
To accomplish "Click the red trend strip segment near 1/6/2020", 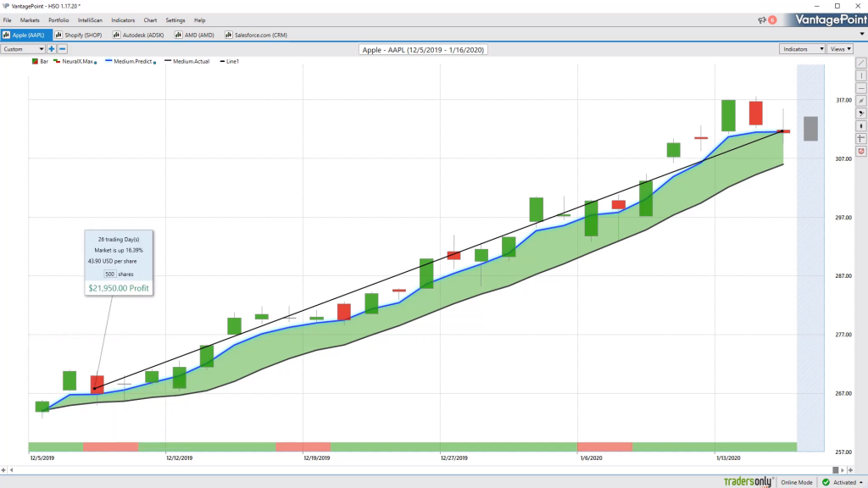I will tap(604, 447).
